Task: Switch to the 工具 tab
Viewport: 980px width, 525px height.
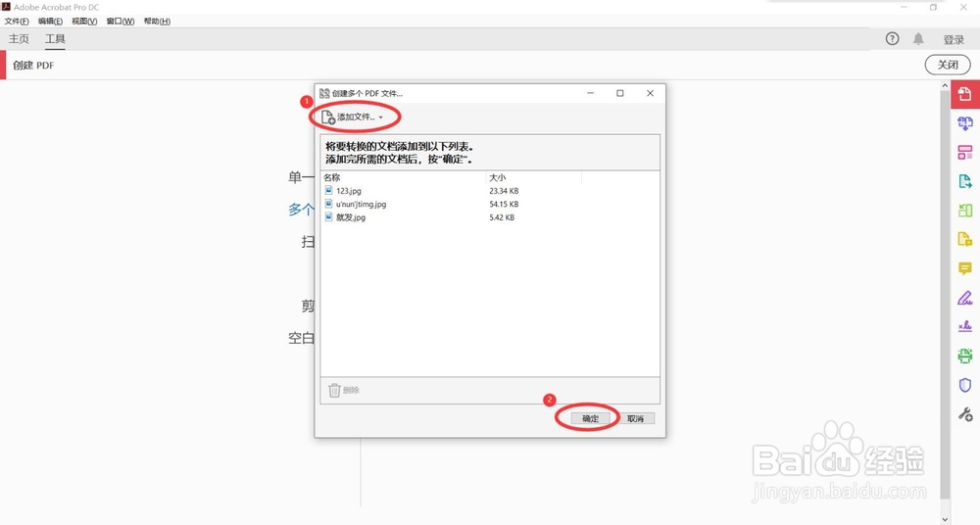Action: [x=55, y=39]
